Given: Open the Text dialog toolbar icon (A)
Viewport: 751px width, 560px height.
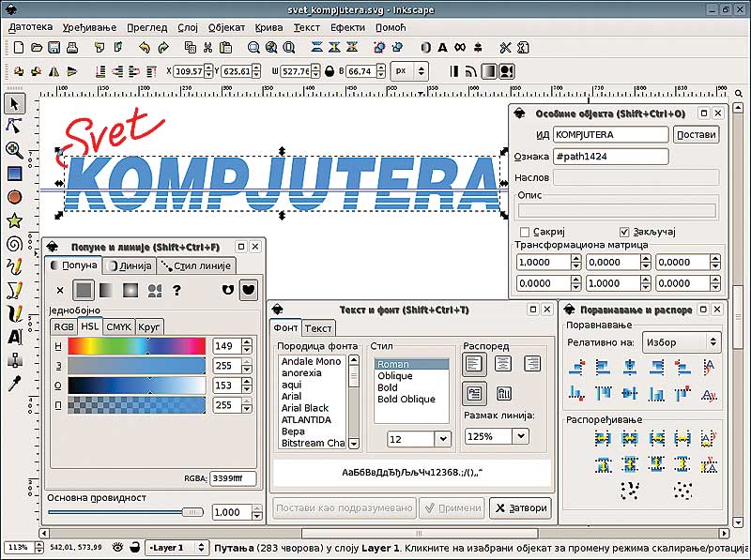Looking at the screenshot, I should pyautogui.click(x=442, y=48).
